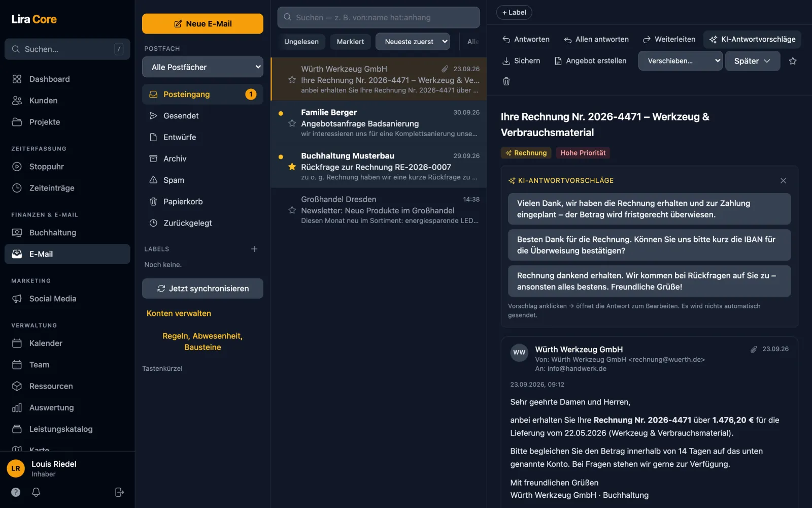812x508 pixels.
Task: Click the logout icon
Action: point(119,492)
